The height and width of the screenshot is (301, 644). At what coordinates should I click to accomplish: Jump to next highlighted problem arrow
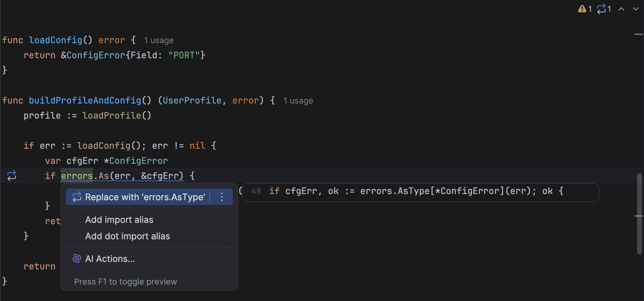pyautogui.click(x=635, y=9)
